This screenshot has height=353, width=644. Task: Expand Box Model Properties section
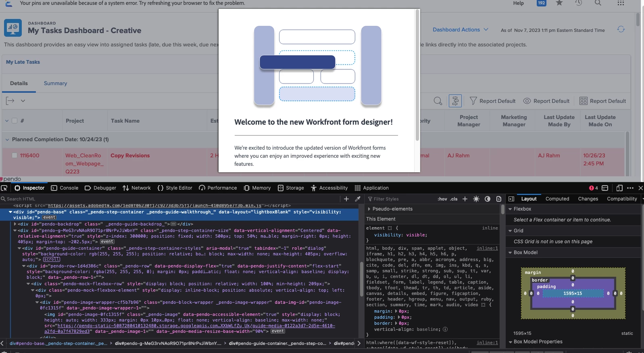(x=510, y=342)
